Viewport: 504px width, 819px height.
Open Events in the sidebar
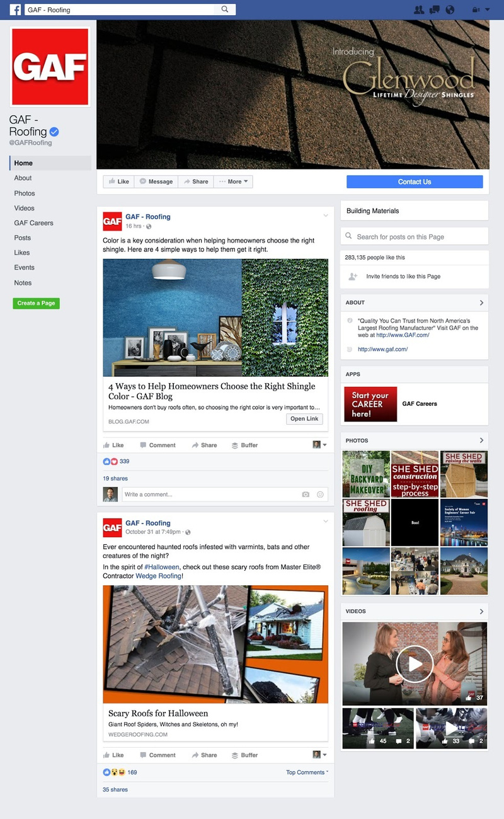click(x=25, y=268)
